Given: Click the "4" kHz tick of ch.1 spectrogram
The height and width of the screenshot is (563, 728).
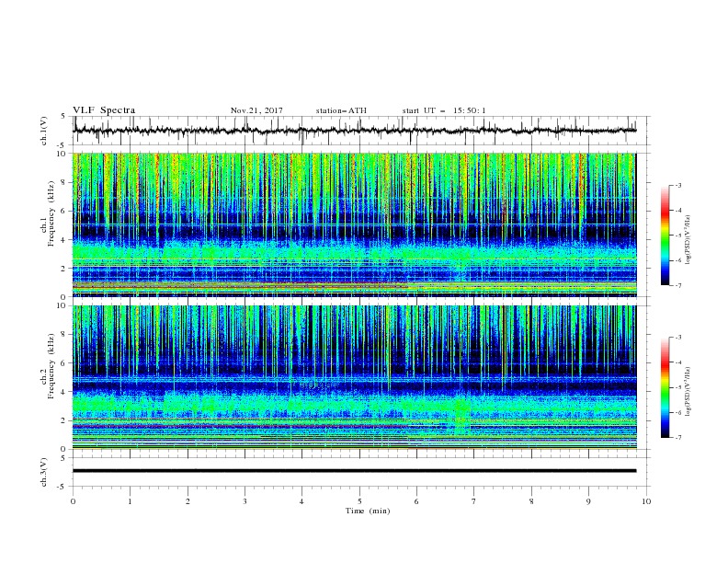Looking at the screenshot, I should [x=65, y=240].
